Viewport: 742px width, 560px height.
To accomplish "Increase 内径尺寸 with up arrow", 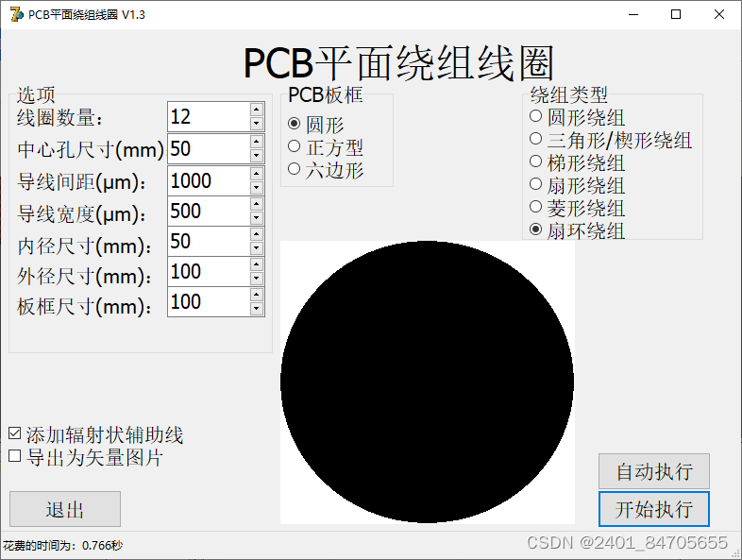I will tap(257, 234).
